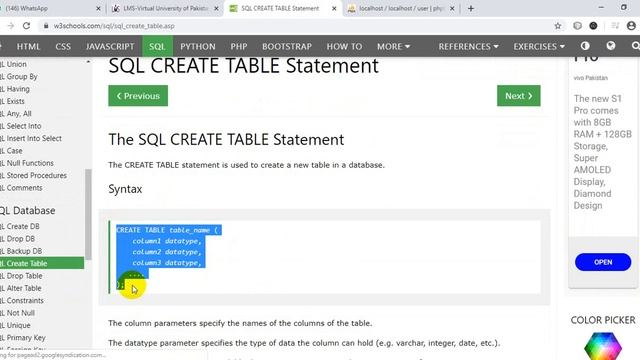Open the Chrome reading list icon
Image resolution: width=640 pixels, height=360 pixels.
click(615, 26)
